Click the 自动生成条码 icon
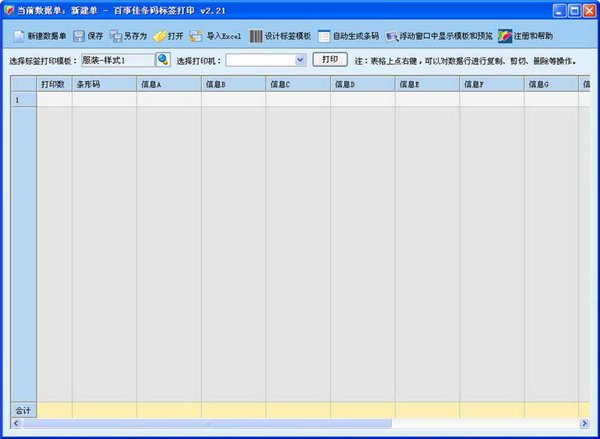The width and height of the screenshot is (600, 439). (x=324, y=36)
